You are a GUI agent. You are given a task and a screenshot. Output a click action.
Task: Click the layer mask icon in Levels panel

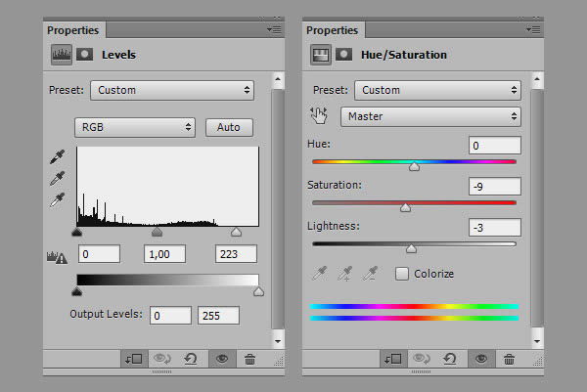coord(85,55)
